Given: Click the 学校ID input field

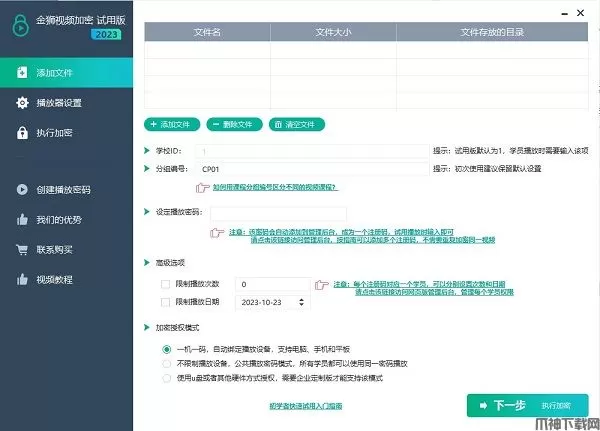Looking at the screenshot, I should pos(312,151).
